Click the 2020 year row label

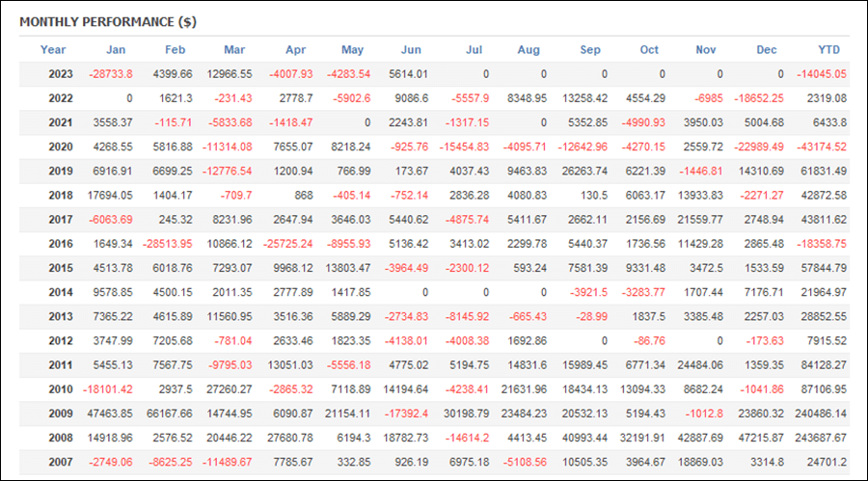point(61,147)
